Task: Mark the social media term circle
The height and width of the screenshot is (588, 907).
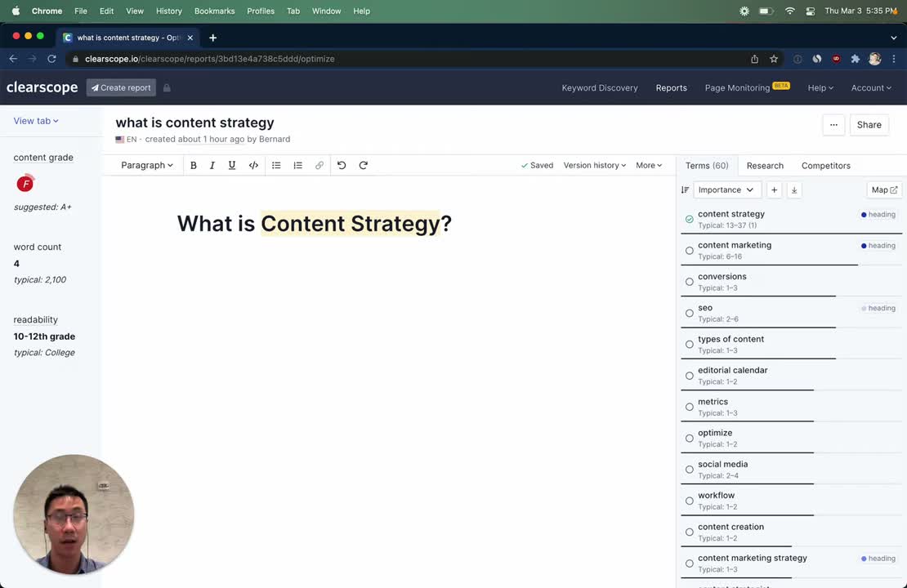Action: [689, 470]
